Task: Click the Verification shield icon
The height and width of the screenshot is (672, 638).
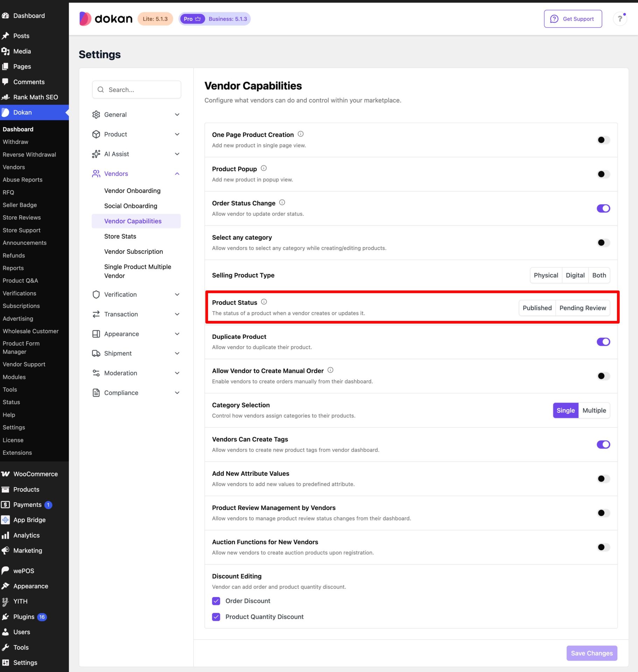Action: pos(96,295)
